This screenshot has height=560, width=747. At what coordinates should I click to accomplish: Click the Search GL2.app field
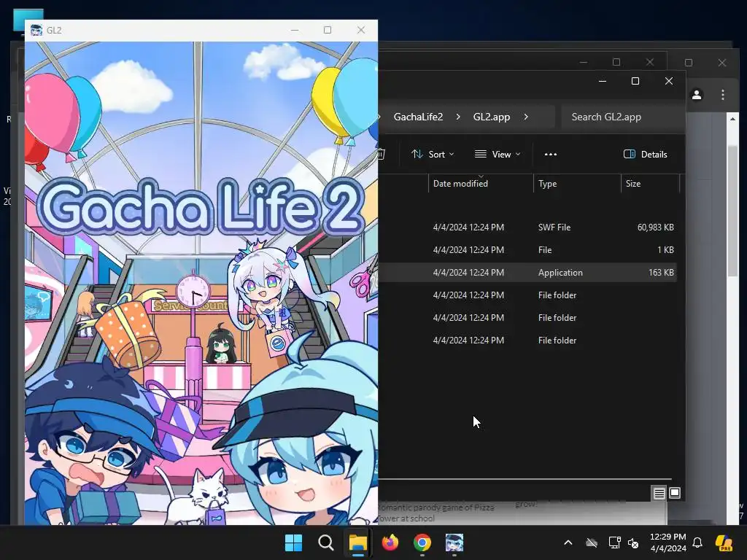pos(623,117)
